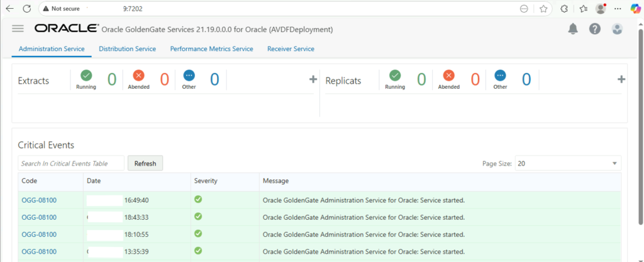Click severity check icon for 18:43:33 event
This screenshot has width=644, height=262.
click(x=198, y=217)
